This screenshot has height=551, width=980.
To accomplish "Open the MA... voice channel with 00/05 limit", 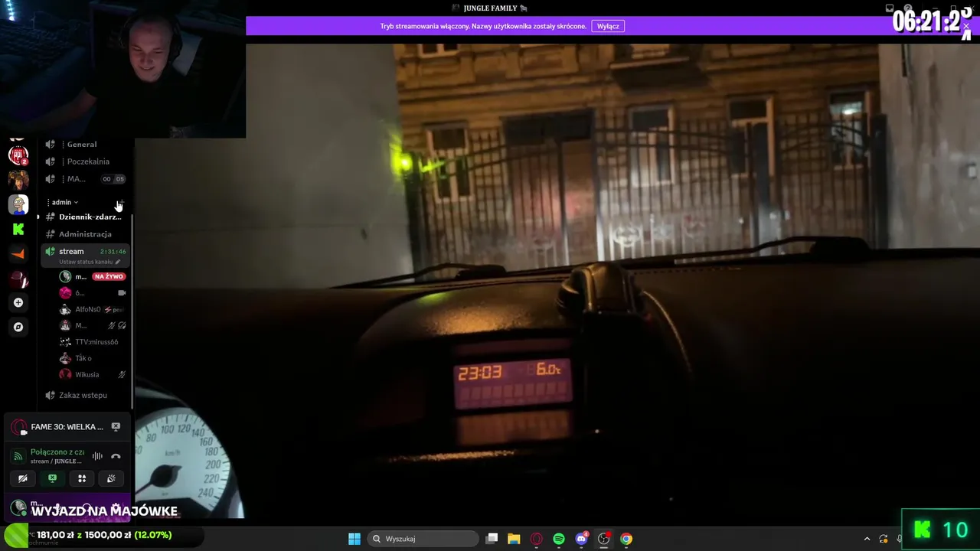I will (85, 179).
